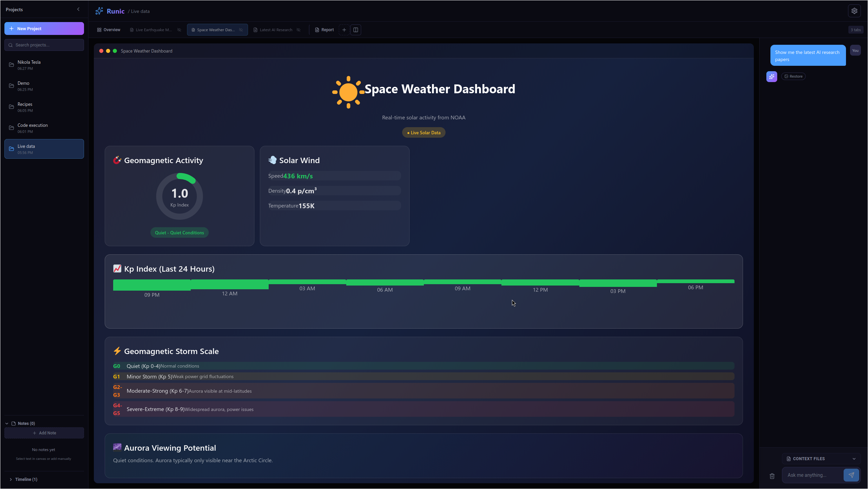Click the trash icon beside chat input
The width and height of the screenshot is (868, 489).
point(772,476)
